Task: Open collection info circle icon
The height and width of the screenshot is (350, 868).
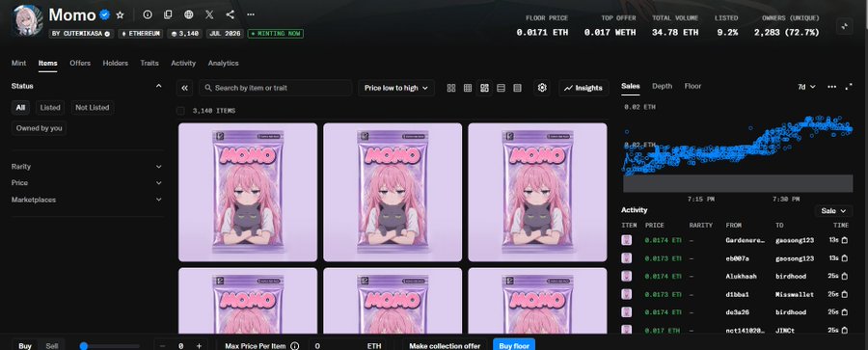Action: pos(148,15)
